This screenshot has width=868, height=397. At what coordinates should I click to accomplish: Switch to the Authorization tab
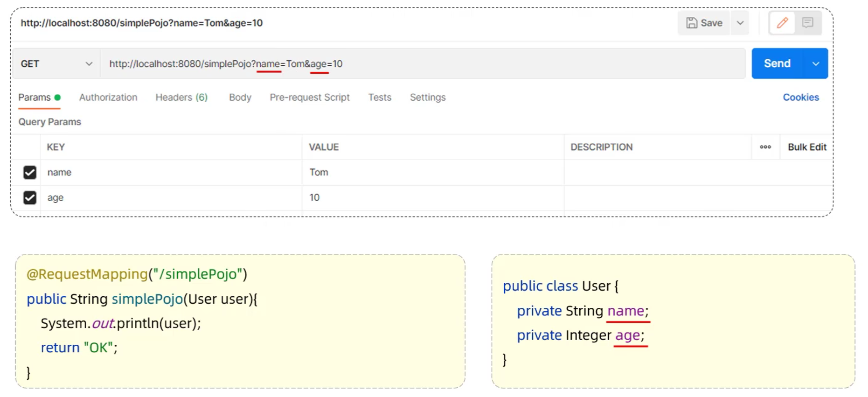coord(108,98)
